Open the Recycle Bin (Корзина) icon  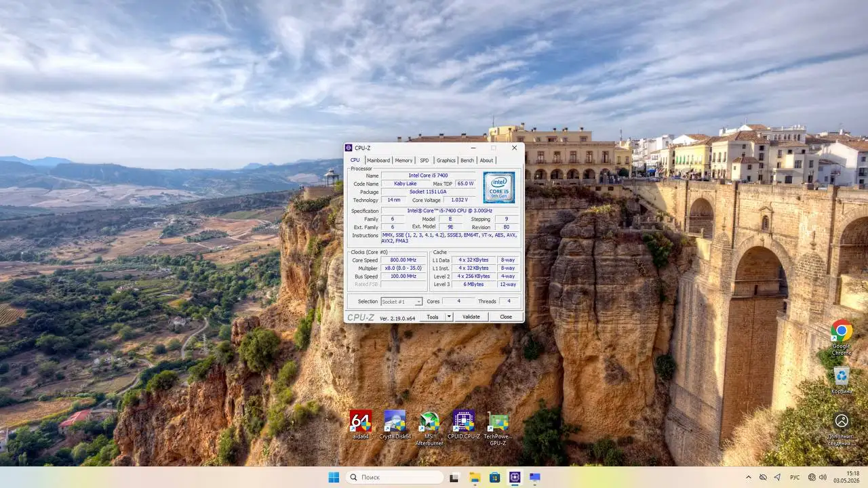click(x=842, y=381)
